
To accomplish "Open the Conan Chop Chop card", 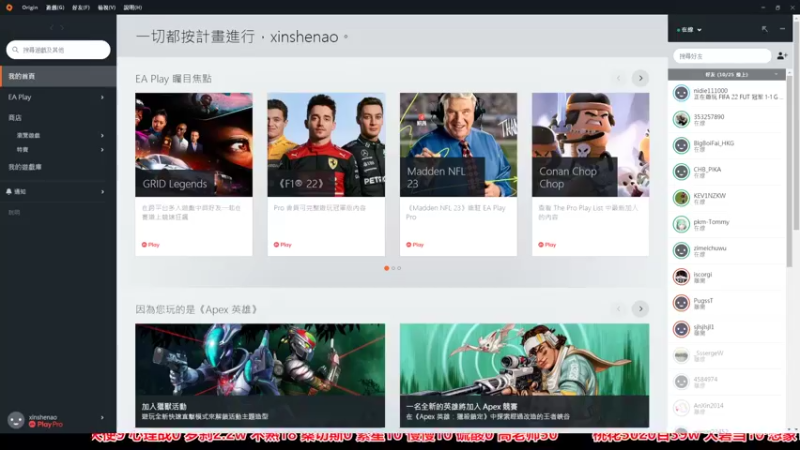I will click(x=590, y=174).
